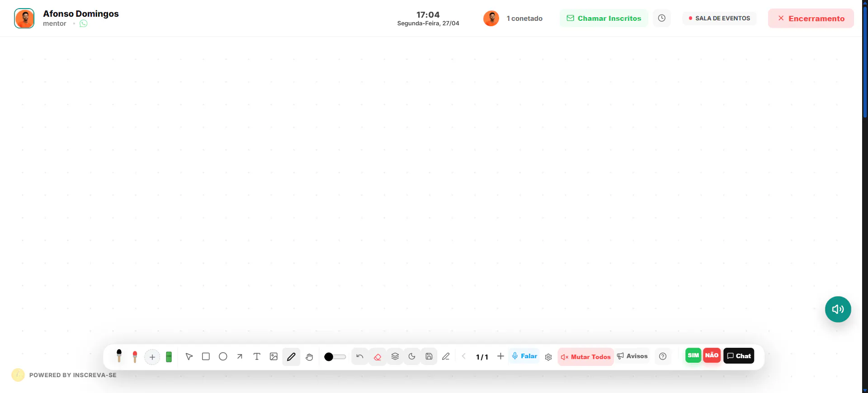Viewport: 868px width, 393px height.
Task: Click the 1 / 1 page indicator
Action: (x=482, y=357)
